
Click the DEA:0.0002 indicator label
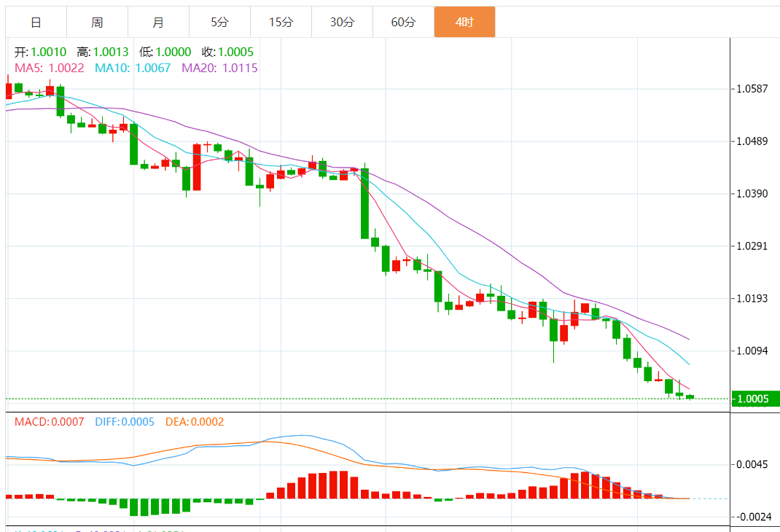pyautogui.click(x=195, y=422)
